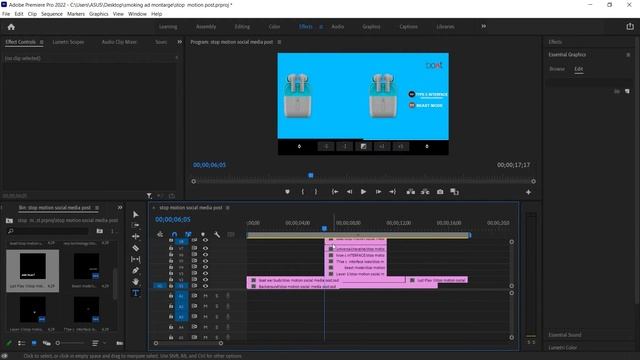Open Lumetri Scopes tab
The height and width of the screenshot is (360, 640).
(68, 42)
